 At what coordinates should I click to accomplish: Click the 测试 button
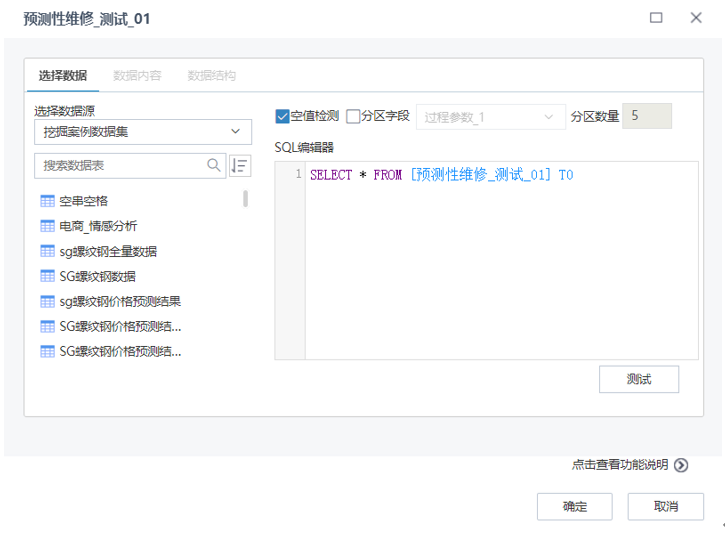(x=638, y=379)
